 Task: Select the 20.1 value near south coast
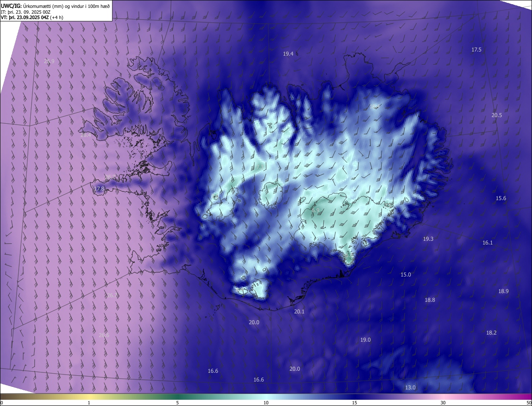(x=299, y=312)
